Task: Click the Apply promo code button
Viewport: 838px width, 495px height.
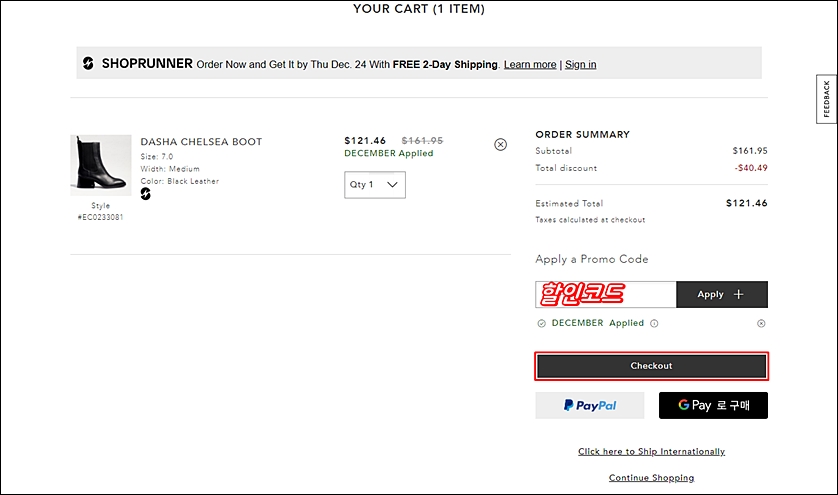Action: 721,295
